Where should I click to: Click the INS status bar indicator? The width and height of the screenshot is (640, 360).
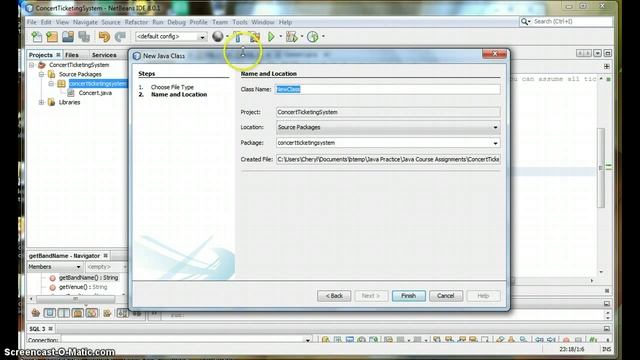tap(607, 349)
